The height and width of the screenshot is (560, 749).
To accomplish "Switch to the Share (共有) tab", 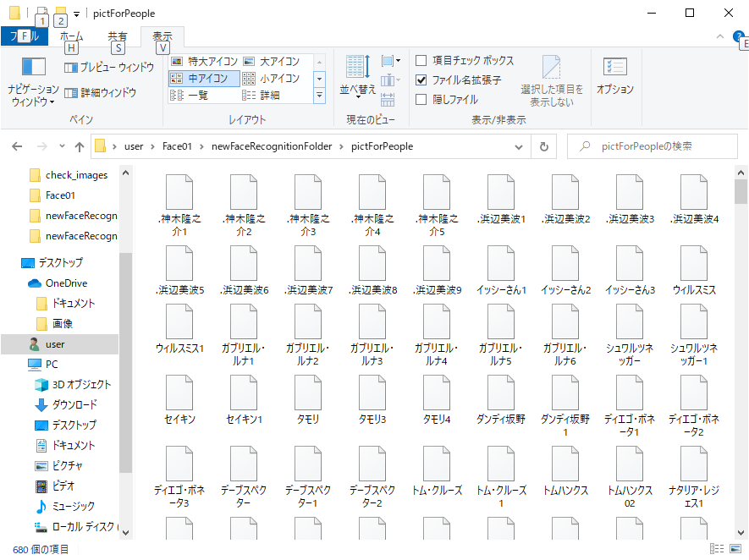I will [x=118, y=36].
